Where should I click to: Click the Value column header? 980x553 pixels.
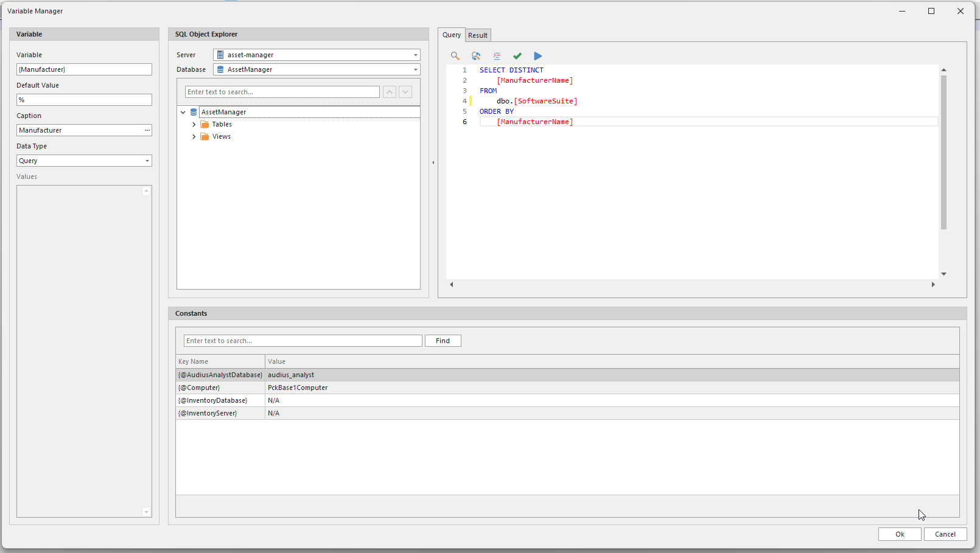point(612,361)
